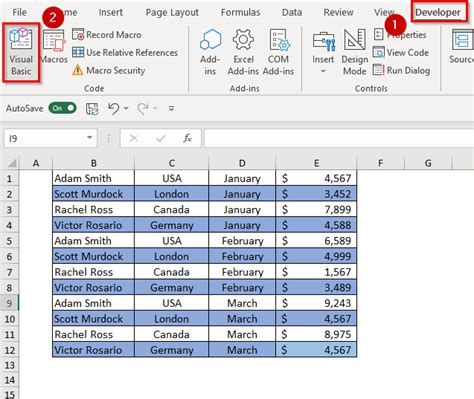Select February cell in row 5
474x399 pixels.
(x=242, y=241)
